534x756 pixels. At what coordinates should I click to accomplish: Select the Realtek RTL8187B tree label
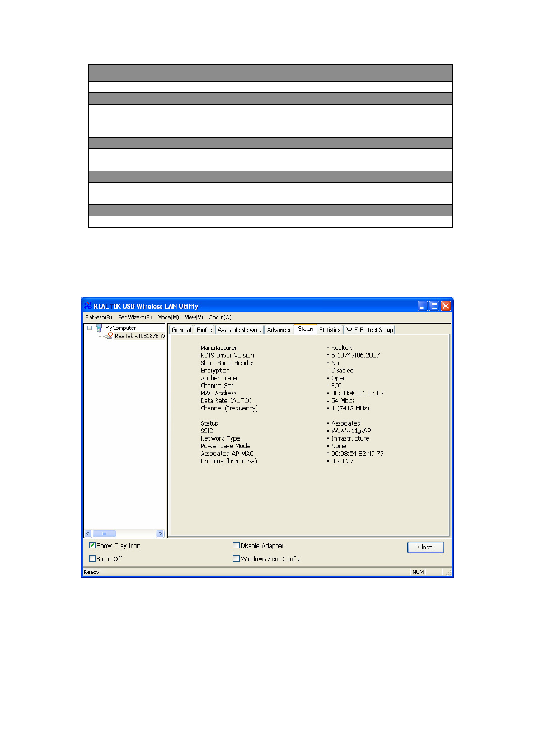pos(139,336)
